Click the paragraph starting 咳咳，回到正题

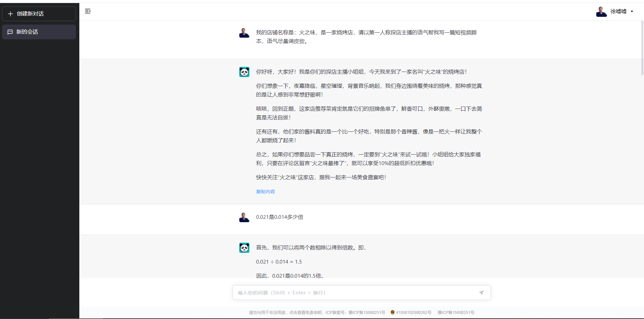369,113
